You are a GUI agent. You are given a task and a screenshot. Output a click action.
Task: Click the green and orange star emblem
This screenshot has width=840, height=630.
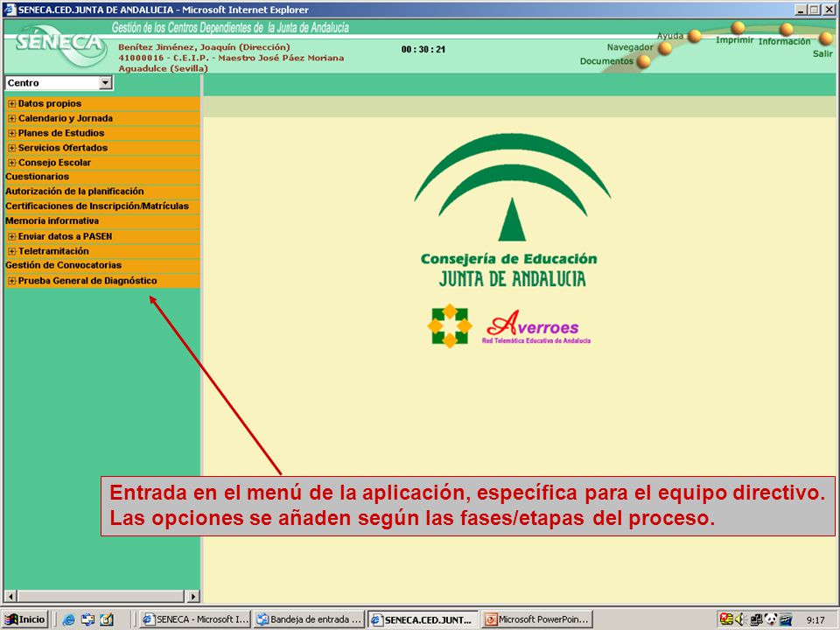tap(450, 325)
